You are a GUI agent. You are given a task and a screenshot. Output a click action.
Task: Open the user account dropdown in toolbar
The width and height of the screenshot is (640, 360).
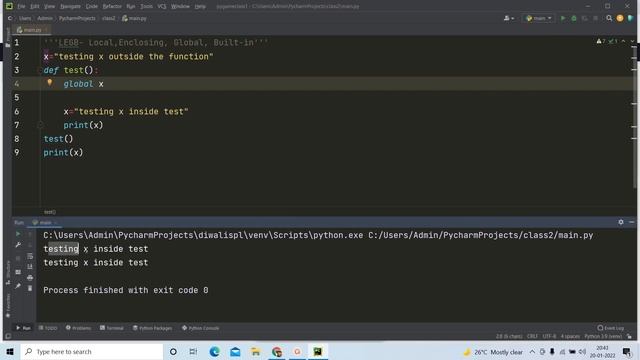(509, 18)
